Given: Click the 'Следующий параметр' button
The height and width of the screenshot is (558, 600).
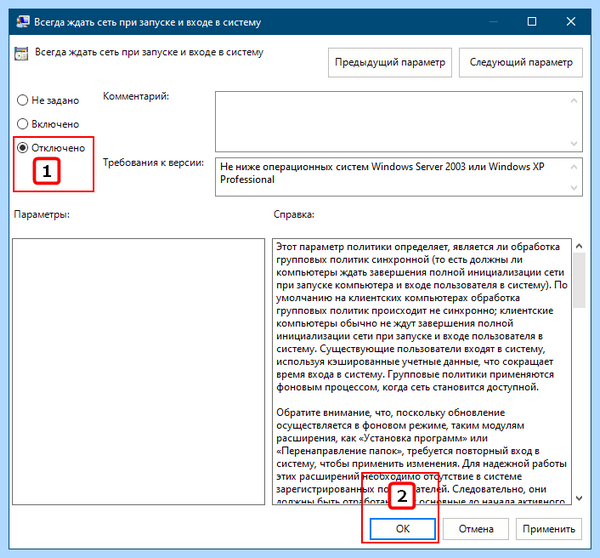Looking at the screenshot, I should pyautogui.click(x=521, y=62).
